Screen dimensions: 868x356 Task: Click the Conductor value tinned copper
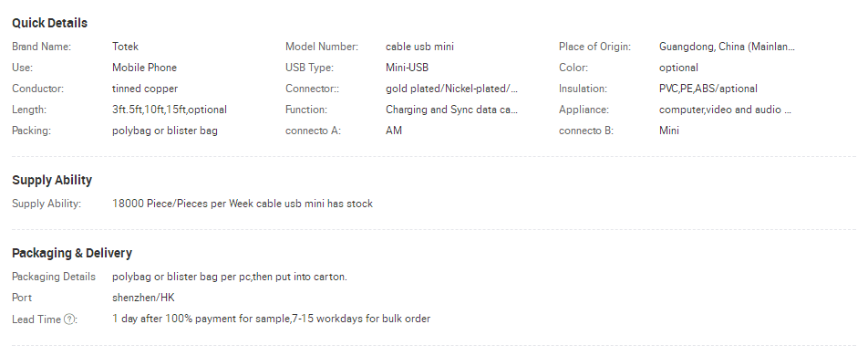[145, 89]
